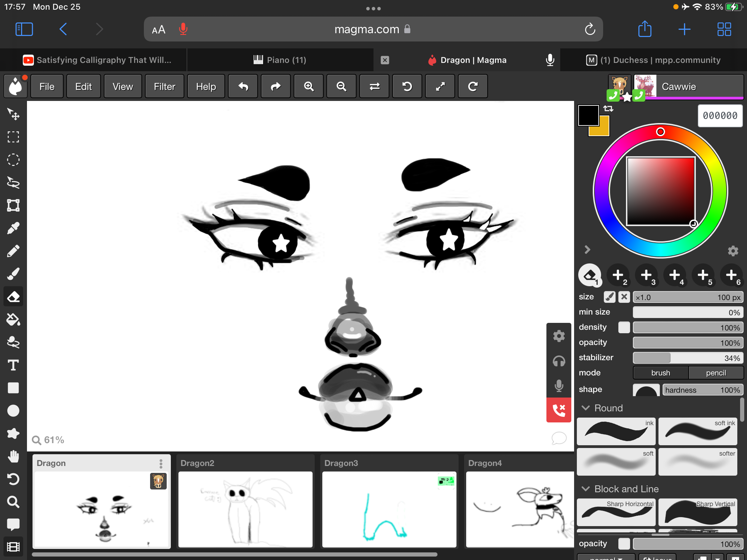
Task: Select the transform tool
Action: [x=13, y=205]
